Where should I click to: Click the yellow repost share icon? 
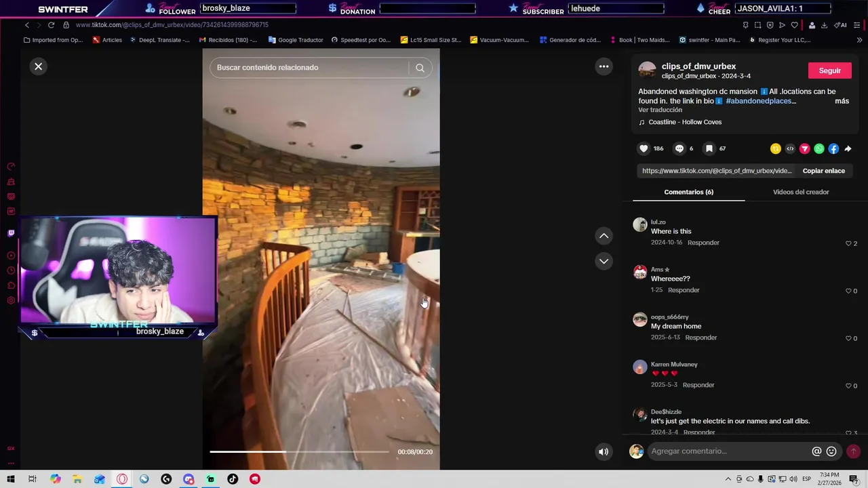(775, 148)
